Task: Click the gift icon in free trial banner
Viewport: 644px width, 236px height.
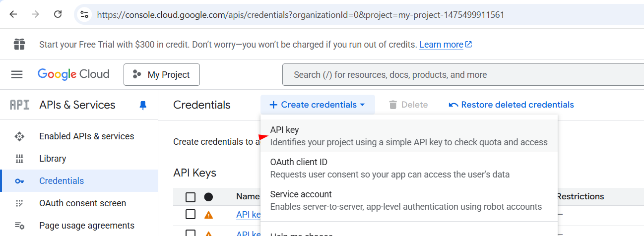Action: (x=19, y=45)
